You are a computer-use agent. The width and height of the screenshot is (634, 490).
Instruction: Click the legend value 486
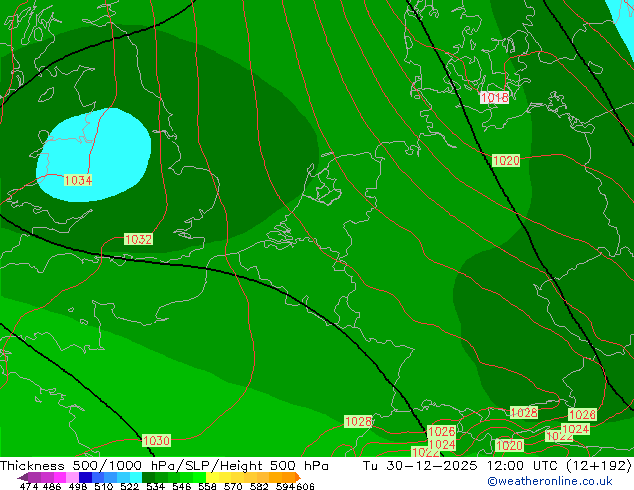(x=52, y=486)
